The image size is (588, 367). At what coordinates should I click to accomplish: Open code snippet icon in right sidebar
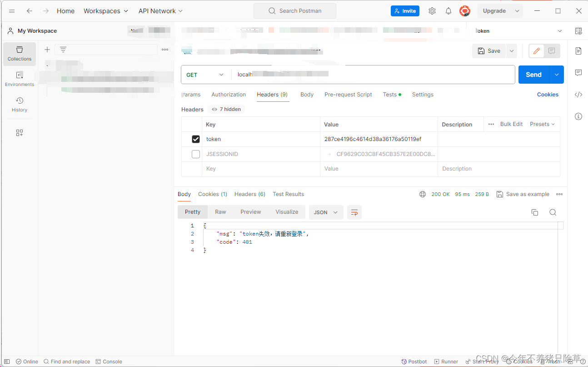(x=578, y=95)
